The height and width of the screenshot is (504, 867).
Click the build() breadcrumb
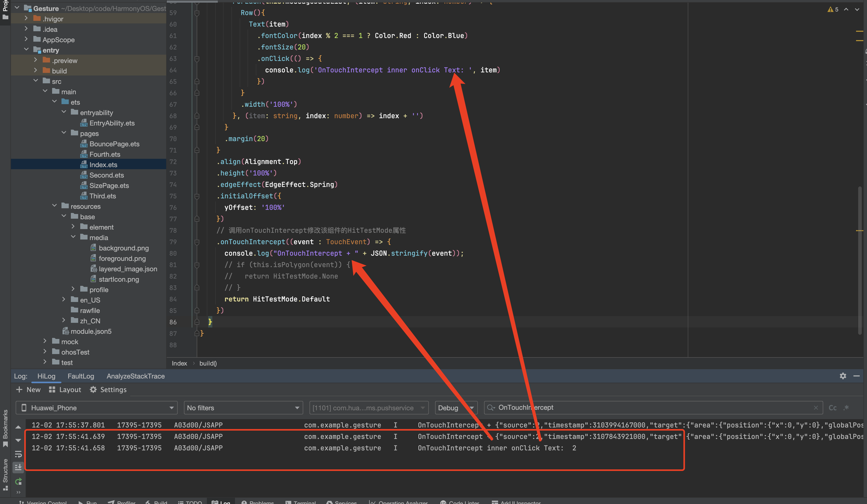[208, 363]
